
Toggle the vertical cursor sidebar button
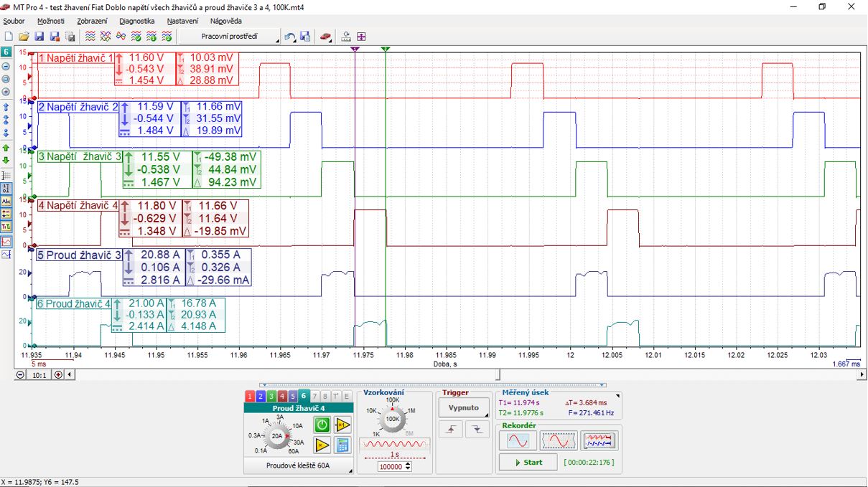[x=6, y=188]
